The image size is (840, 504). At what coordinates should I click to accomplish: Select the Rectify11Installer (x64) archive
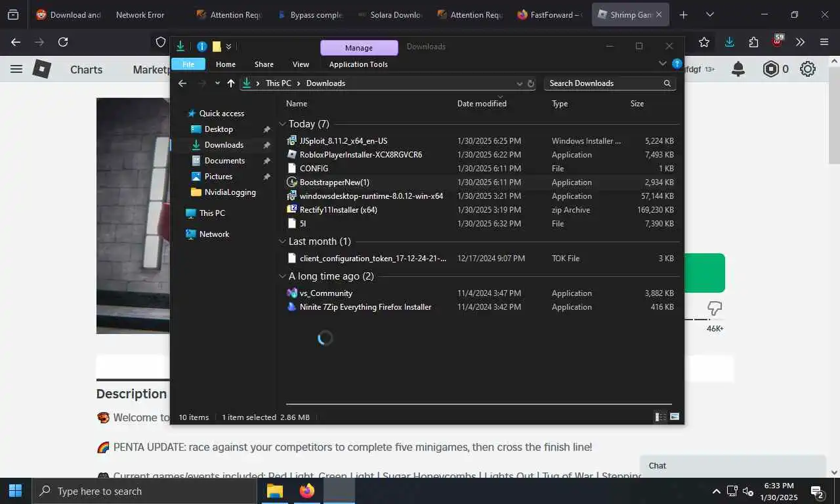click(480, 210)
